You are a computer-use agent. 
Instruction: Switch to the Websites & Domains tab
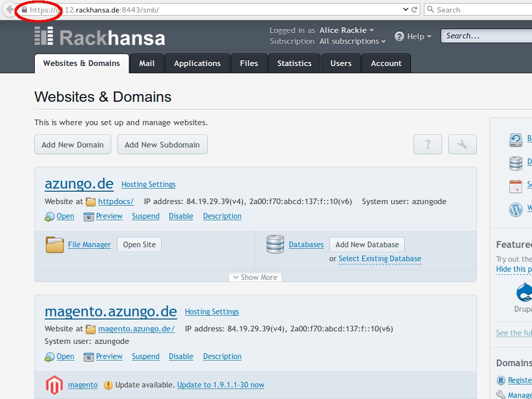pos(82,63)
